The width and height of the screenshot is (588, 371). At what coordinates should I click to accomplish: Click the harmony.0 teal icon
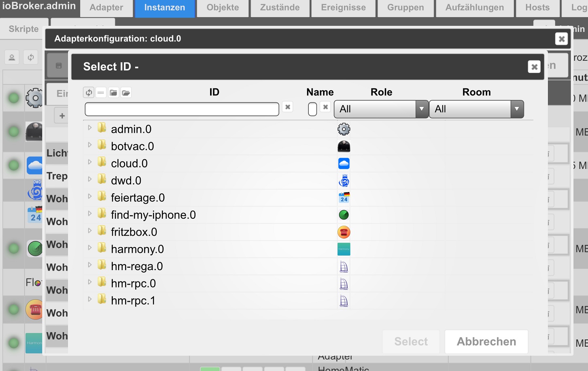tap(344, 249)
